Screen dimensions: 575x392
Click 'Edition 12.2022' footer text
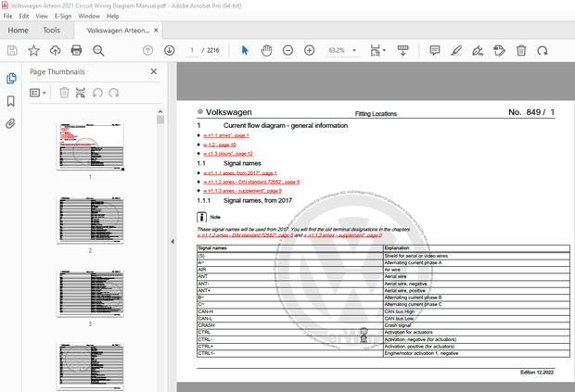537,373
